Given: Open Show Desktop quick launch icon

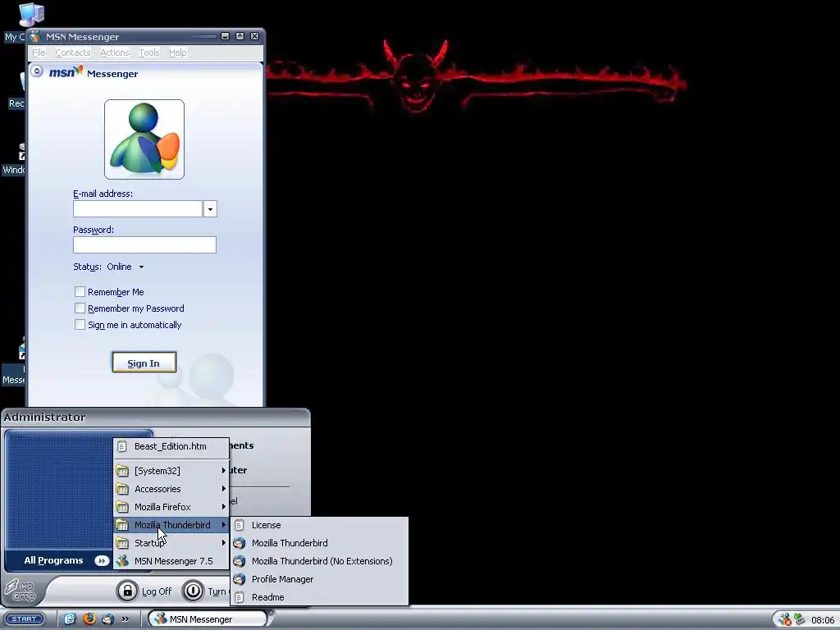Looking at the screenshot, I should (71, 619).
